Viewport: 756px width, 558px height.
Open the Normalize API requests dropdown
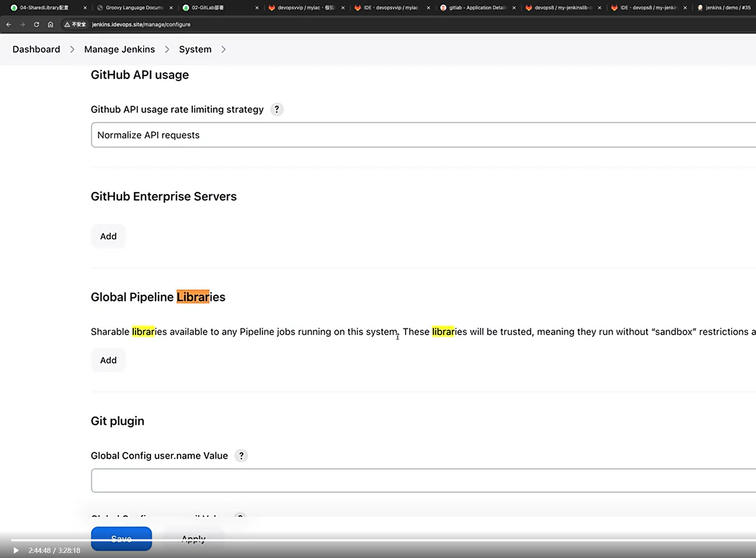pos(423,135)
